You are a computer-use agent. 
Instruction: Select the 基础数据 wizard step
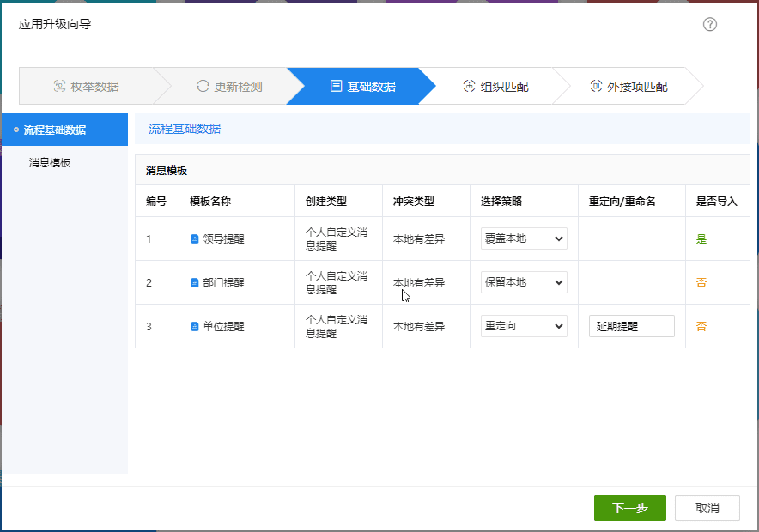362,86
